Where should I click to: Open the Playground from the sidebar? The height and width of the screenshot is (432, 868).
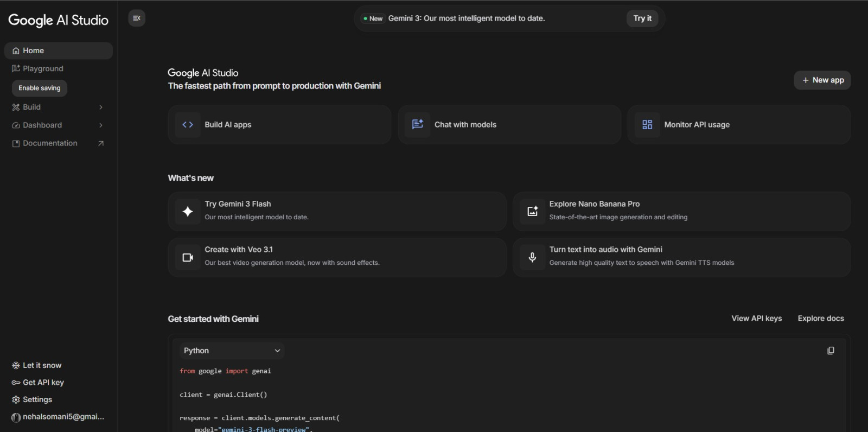click(42, 68)
